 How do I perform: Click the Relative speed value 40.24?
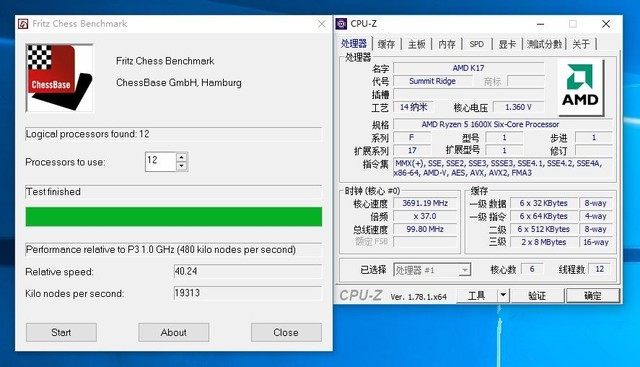248,271
